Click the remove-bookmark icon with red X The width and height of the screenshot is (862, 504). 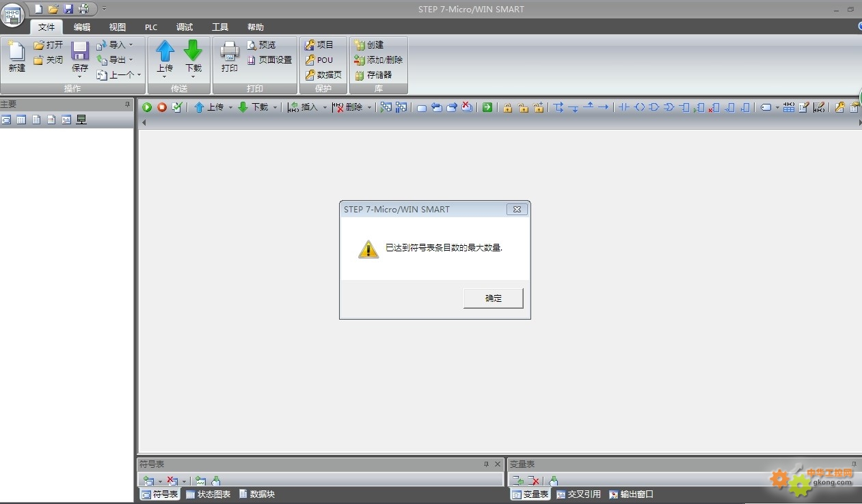point(467,107)
